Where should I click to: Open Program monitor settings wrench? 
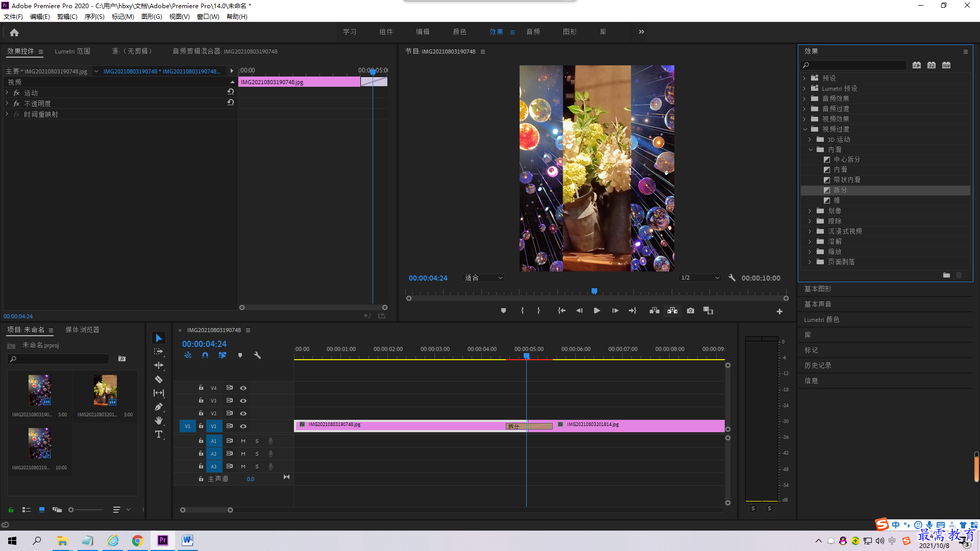[732, 278]
